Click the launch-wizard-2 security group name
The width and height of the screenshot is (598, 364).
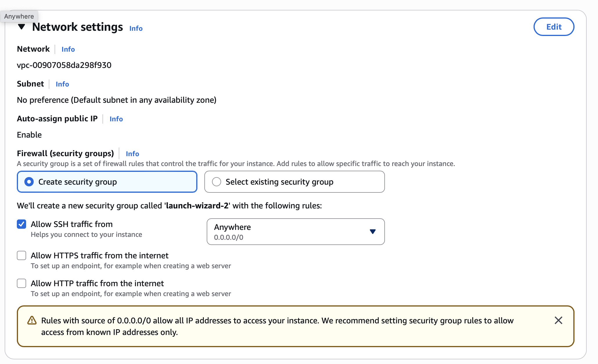pyautogui.click(x=197, y=206)
